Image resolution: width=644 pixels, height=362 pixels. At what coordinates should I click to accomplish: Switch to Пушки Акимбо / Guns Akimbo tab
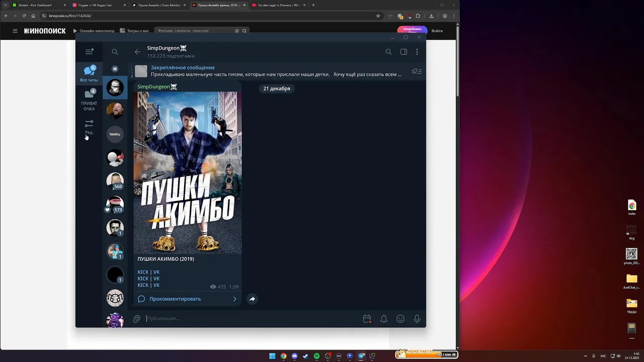(159, 5)
